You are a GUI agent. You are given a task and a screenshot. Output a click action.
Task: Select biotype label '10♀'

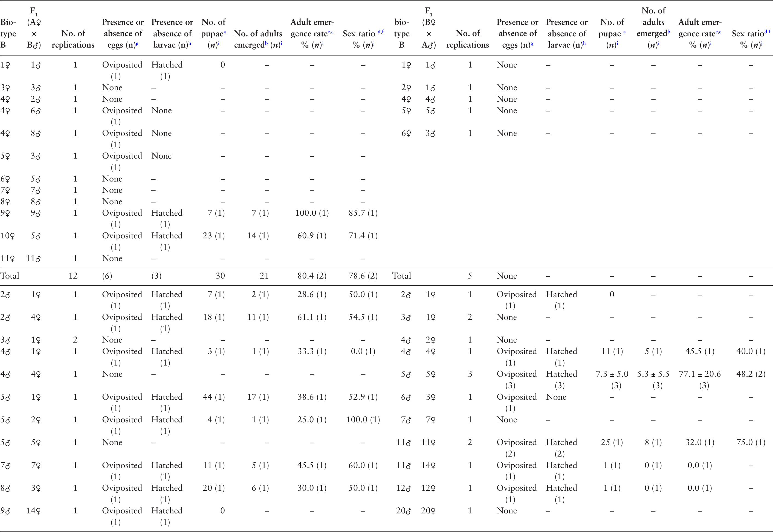pos(8,236)
